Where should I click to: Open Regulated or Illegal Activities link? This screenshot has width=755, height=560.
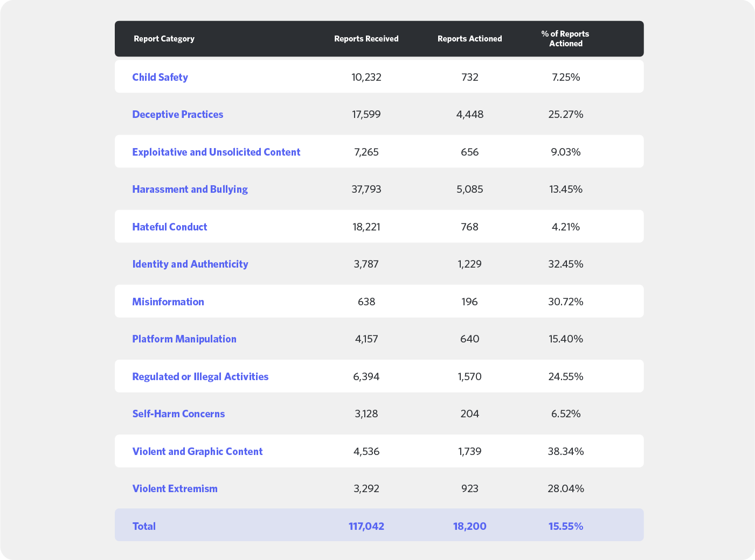point(200,376)
